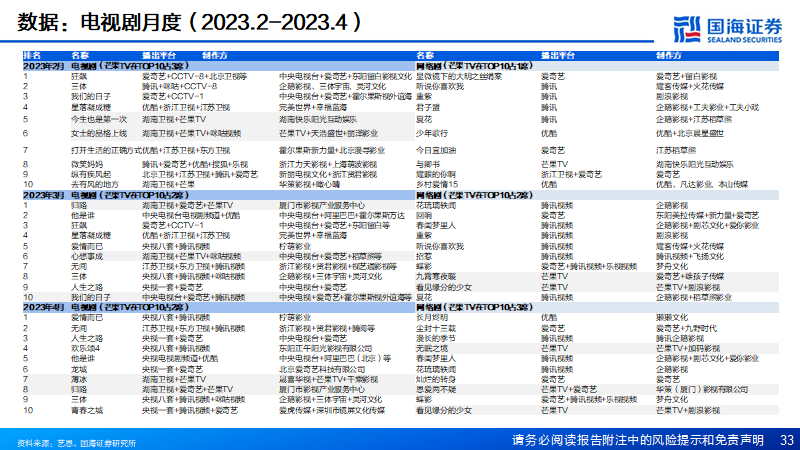
Task: Click April web drama "长月烬明"
Action: [x=432, y=317]
